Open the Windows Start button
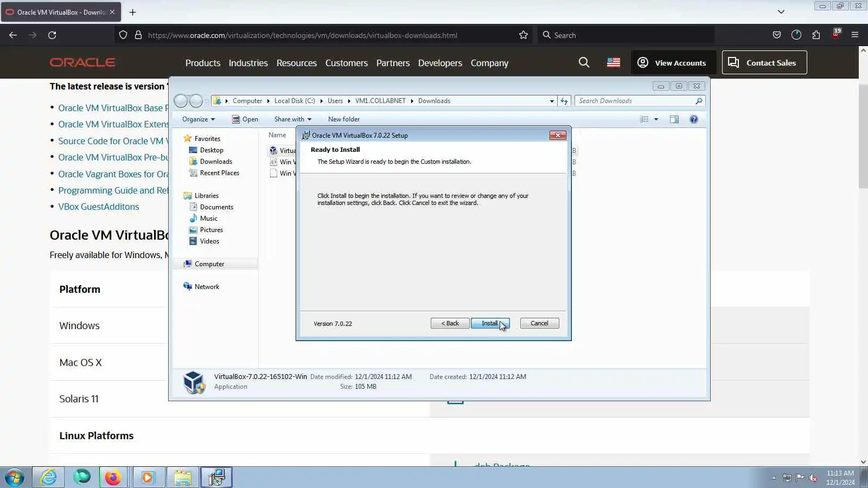The image size is (868, 488). coord(15,478)
